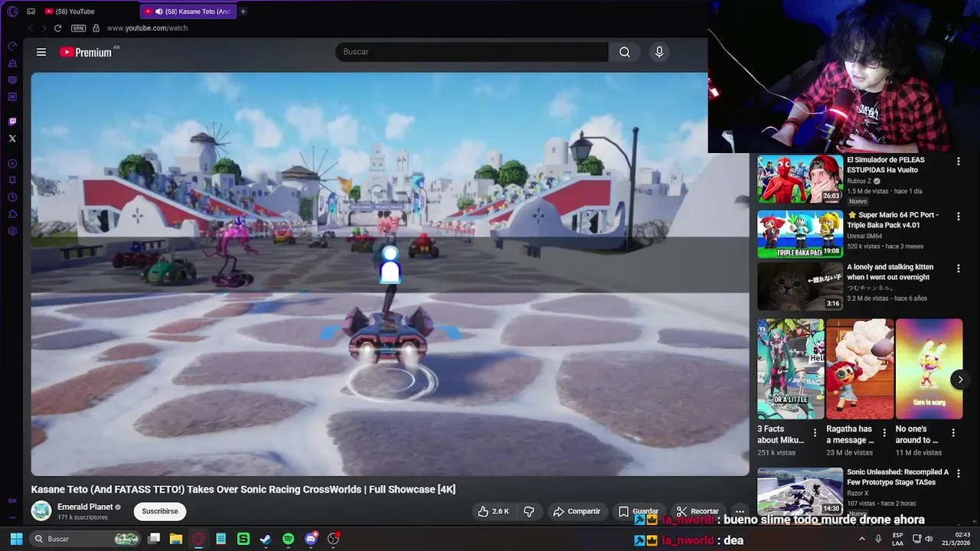The width and height of the screenshot is (980, 551).
Task: Toggle the VPN badge in address bar
Action: (78, 28)
